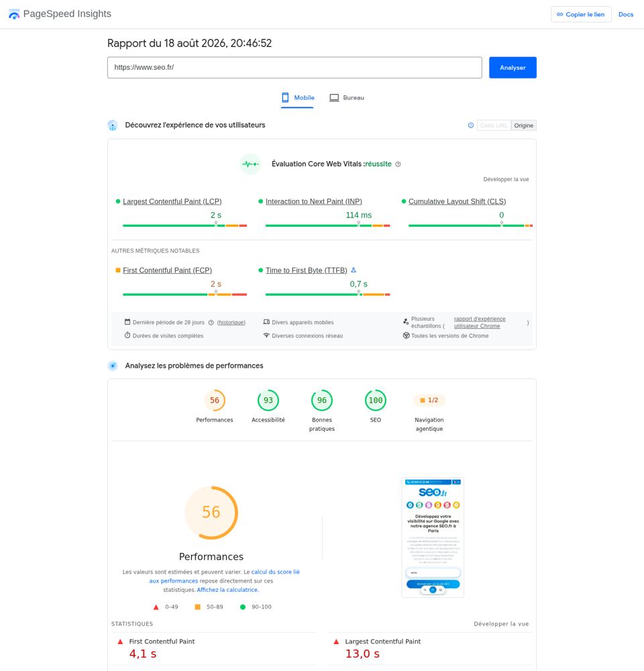Open Time to First Byte (TTFB) link
This screenshot has width=644, height=671.
307,270
